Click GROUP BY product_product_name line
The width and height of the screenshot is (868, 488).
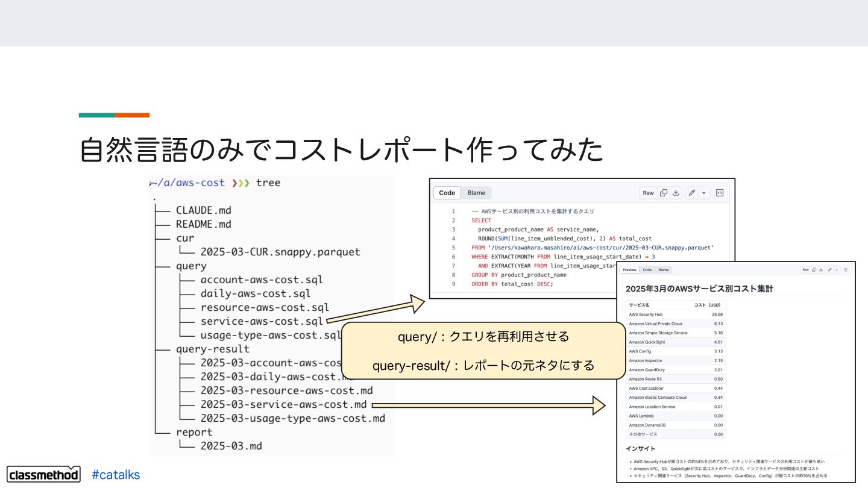519,275
